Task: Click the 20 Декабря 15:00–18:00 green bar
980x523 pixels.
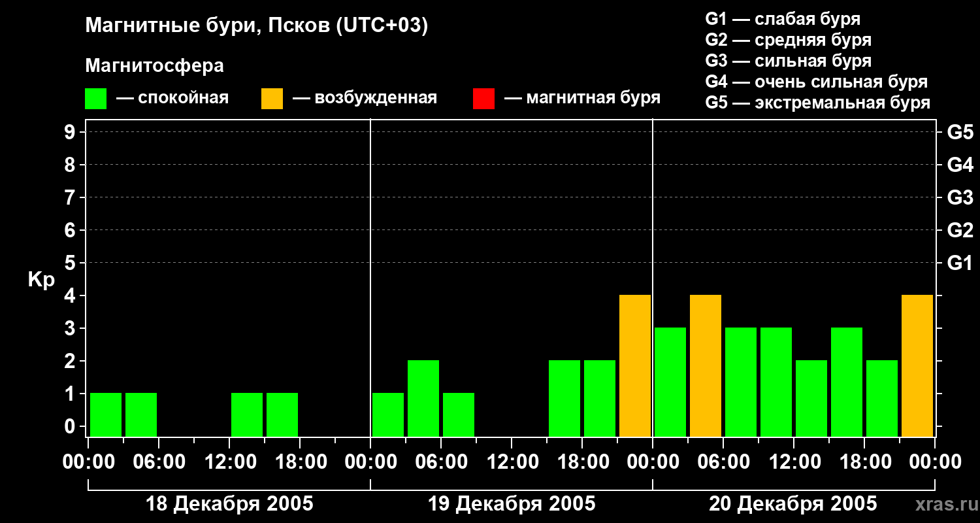Action: [x=847, y=382]
